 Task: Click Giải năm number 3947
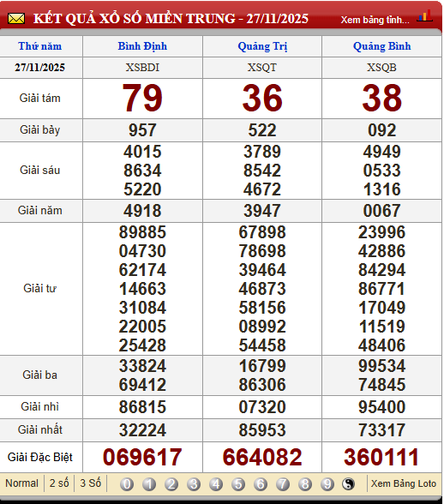point(262,211)
